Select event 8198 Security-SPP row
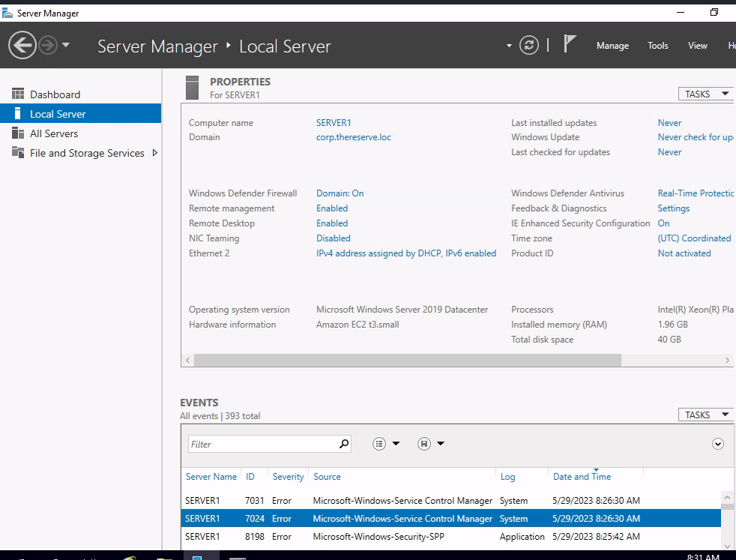 point(451,536)
